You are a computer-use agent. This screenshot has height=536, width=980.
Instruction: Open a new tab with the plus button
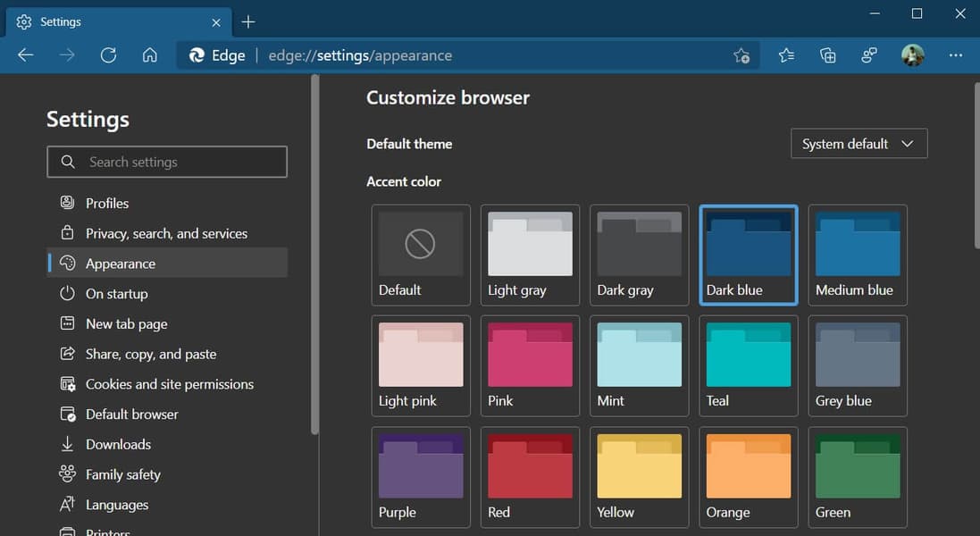pos(248,21)
